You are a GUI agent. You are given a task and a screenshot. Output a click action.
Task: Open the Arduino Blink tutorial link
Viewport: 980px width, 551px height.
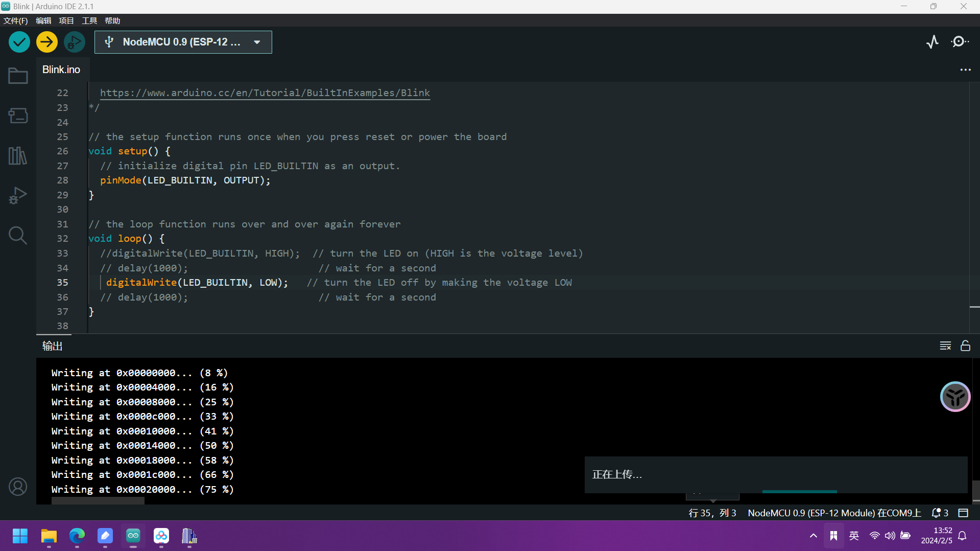coord(265,93)
